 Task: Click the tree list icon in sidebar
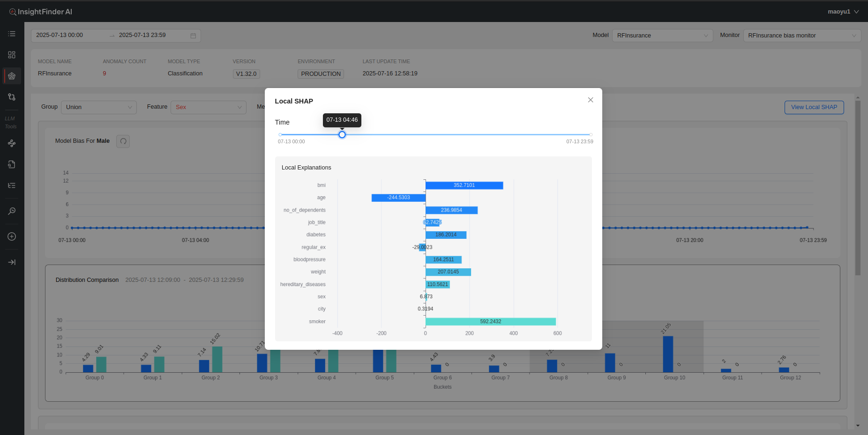point(12,185)
